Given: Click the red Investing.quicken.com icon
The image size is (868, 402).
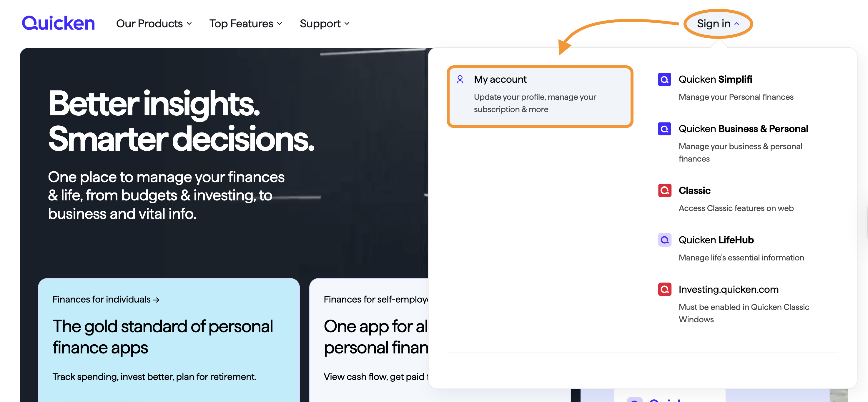Looking at the screenshot, I should [x=664, y=290].
